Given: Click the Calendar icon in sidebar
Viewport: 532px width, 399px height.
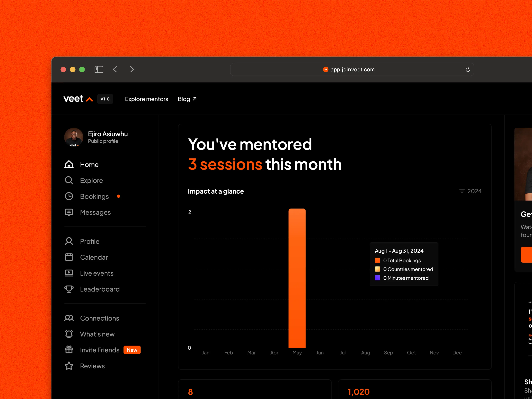Looking at the screenshot, I should click(x=69, y=257).
